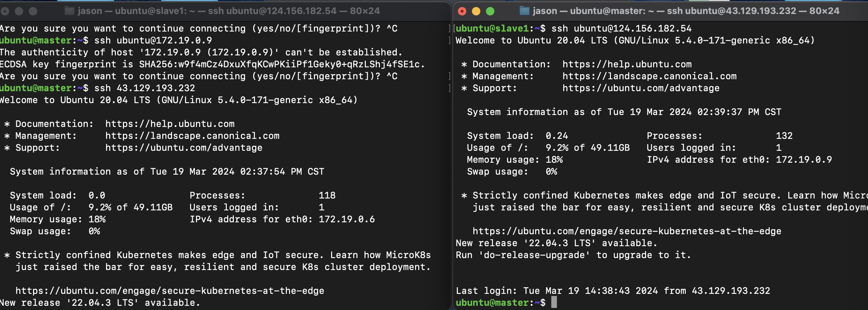Click 'Usage of /' line in left terminal

(x=91, y=207)
